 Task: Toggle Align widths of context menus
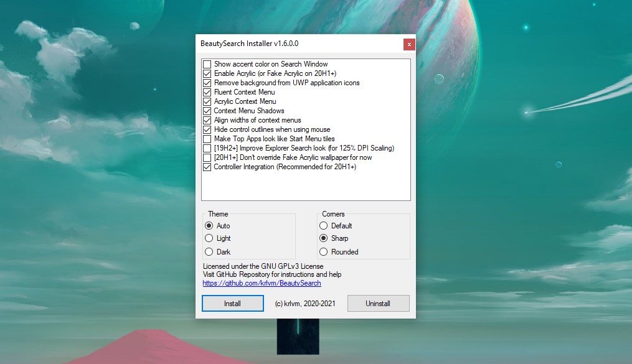pyautogui.click(x=207, y=120)
